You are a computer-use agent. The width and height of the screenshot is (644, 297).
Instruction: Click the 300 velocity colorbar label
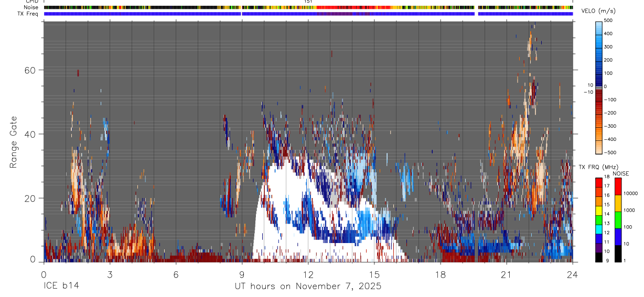pyautogui.click(x=608, y=47)
